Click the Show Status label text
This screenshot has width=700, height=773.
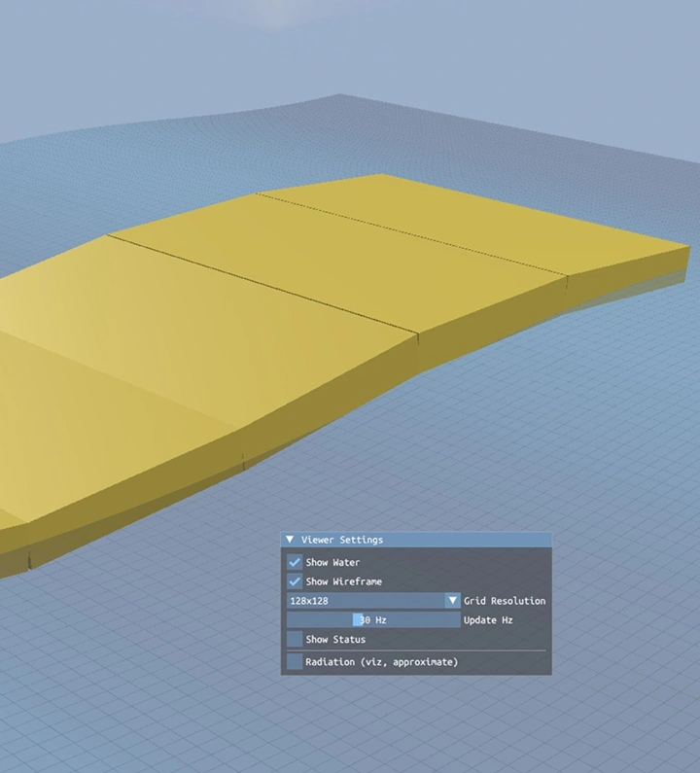pyautogui.click(x=335, y=639)
